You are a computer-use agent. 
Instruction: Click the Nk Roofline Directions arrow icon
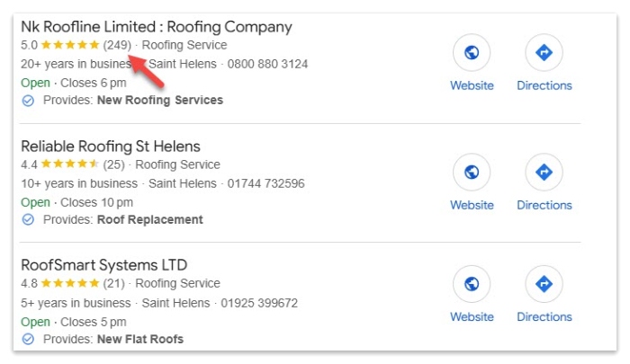coord(544,54)
